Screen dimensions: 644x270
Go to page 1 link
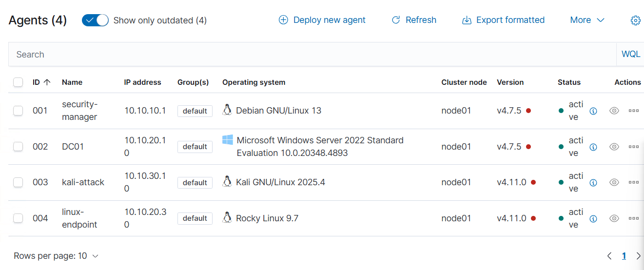tap(624, 256)
